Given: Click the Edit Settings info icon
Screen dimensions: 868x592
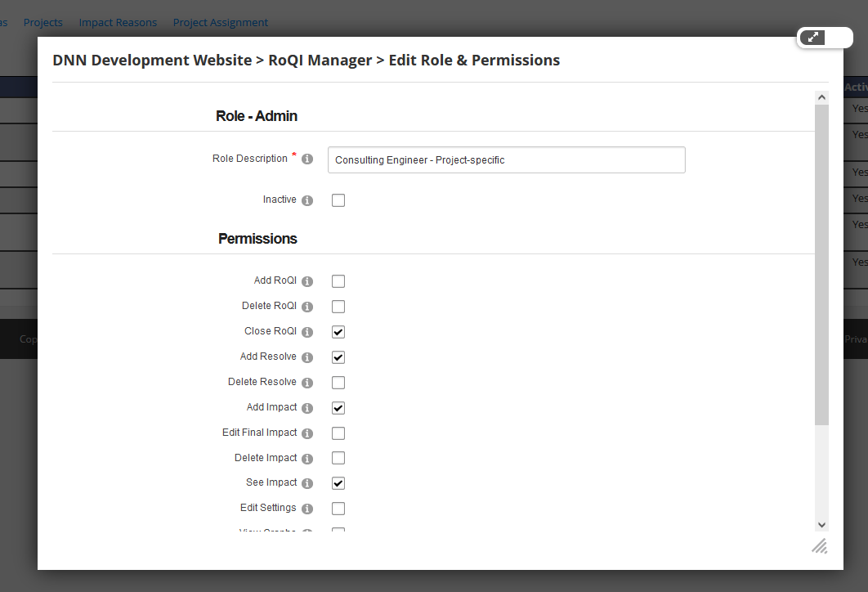Looking at the screenshot, I should [x=307, y=509].
